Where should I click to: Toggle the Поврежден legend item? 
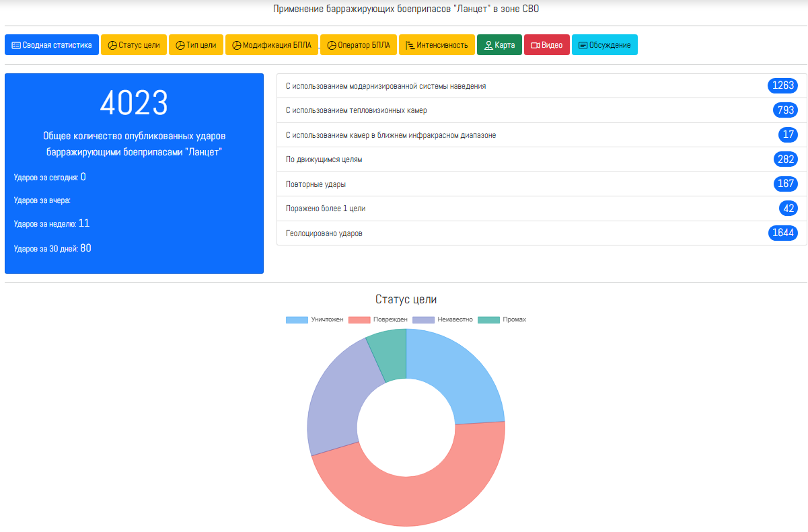tap(378, 319)
